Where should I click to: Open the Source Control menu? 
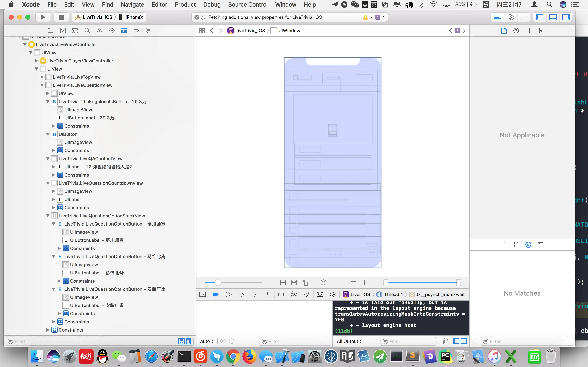(248, 4)
